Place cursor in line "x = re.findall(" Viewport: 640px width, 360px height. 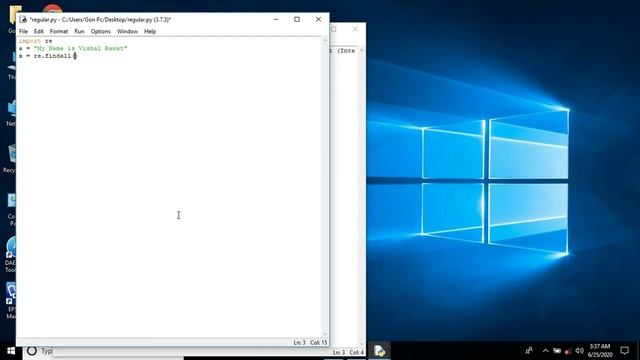tap(48, 56)
